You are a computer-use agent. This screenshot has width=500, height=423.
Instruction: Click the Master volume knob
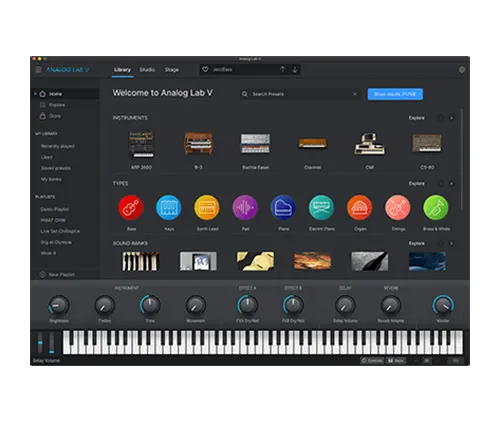click(x=443, y=305)
